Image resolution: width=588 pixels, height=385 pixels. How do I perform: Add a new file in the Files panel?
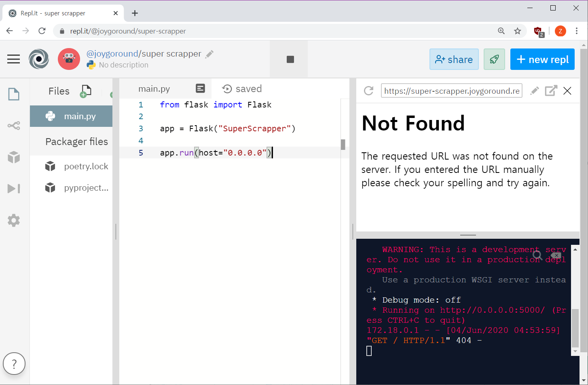pyautogui.click(x=85, y=91)
